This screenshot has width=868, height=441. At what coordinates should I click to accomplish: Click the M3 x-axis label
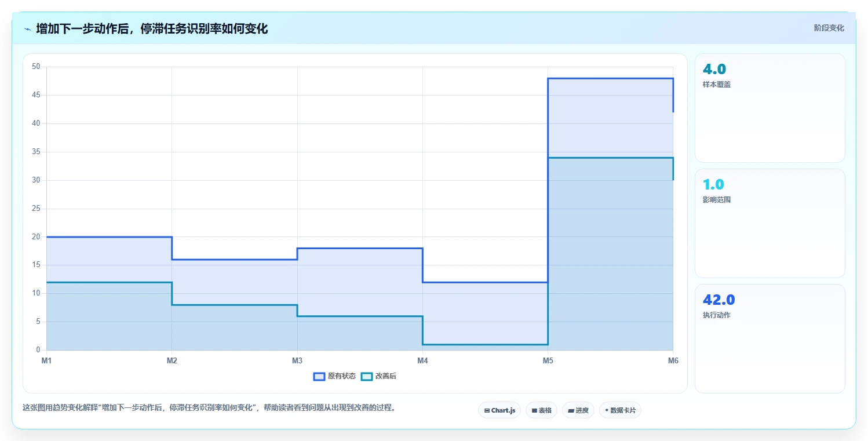click(x=297, y=361)
